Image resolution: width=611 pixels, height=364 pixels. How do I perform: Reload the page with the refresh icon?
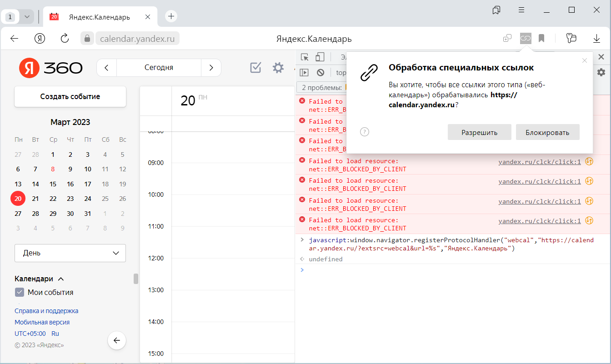coord(65,38)
